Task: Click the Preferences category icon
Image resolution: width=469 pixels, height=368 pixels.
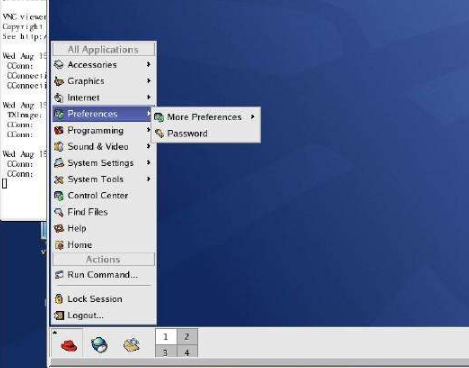Action: (59, 114)
